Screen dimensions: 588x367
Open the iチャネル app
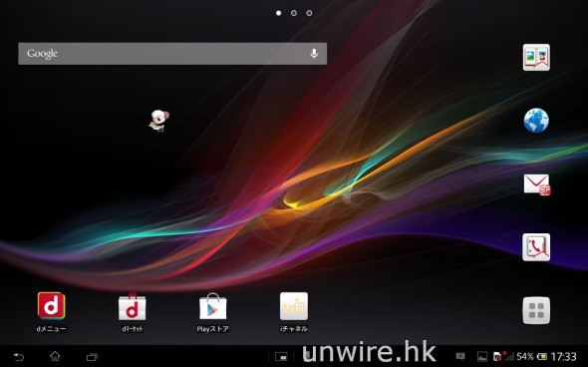(294, 312)
